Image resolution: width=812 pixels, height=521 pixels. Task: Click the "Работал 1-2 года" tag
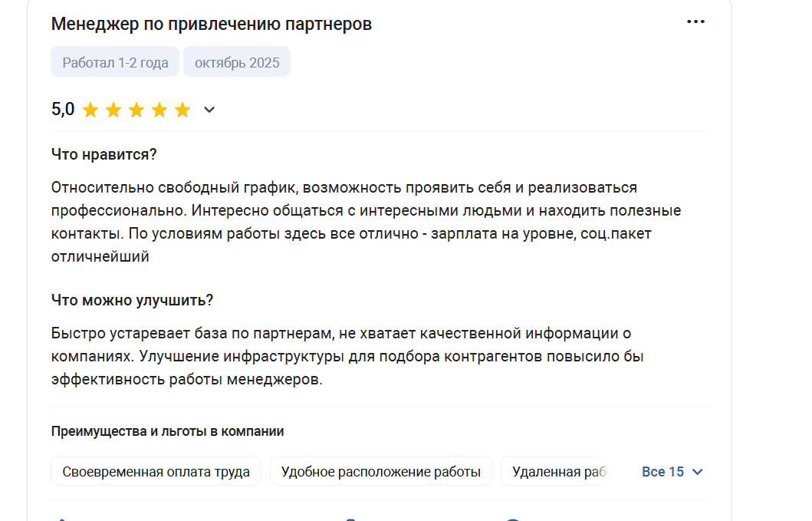point(115,62)
